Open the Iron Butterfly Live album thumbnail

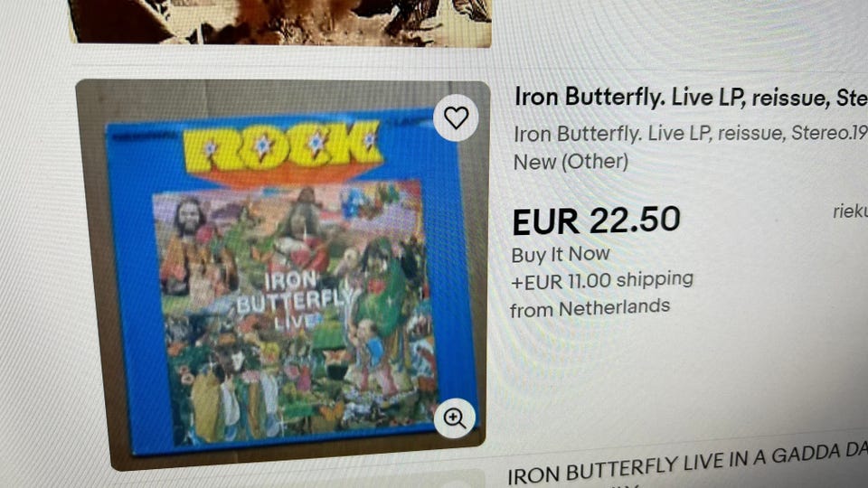pyautogui.click(x=282, y=274)
